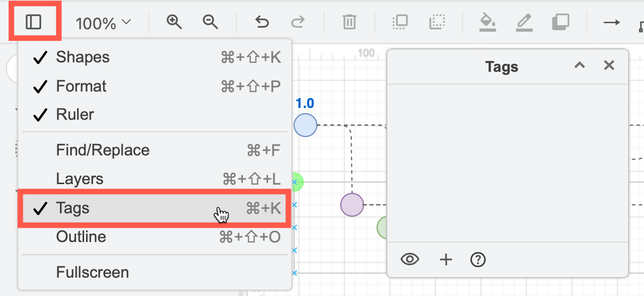This screenshot has width=644, height=296.
Task: Click the pencil Line Color icon
Action: [x=524, y=22]
